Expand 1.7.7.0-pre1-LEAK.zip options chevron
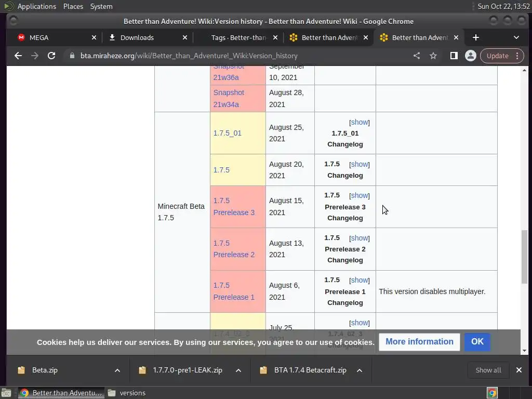 coord(238,370)
